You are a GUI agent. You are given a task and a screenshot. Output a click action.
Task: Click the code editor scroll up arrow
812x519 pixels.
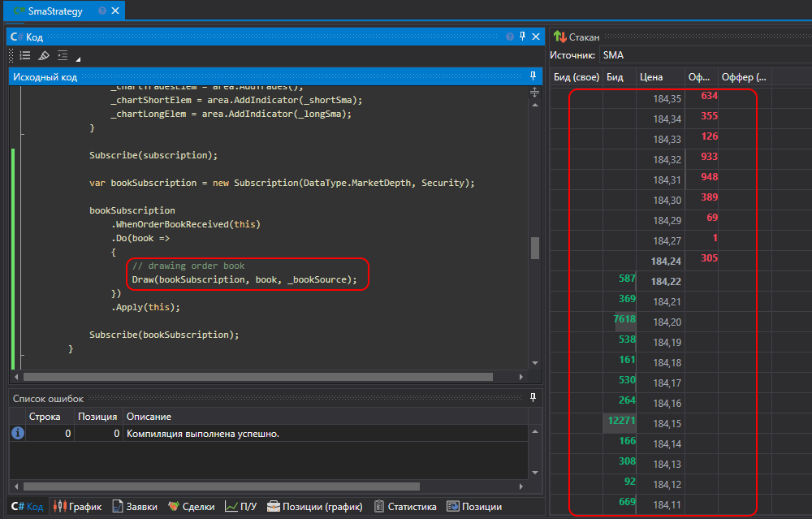click(535, 105)
